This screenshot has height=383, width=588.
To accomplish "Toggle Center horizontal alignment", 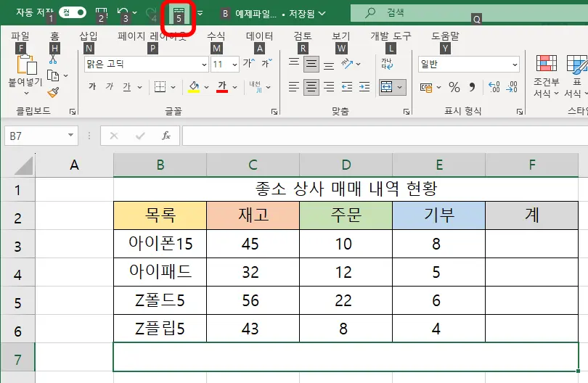I will pyautogui.click(x=311, y=87).
